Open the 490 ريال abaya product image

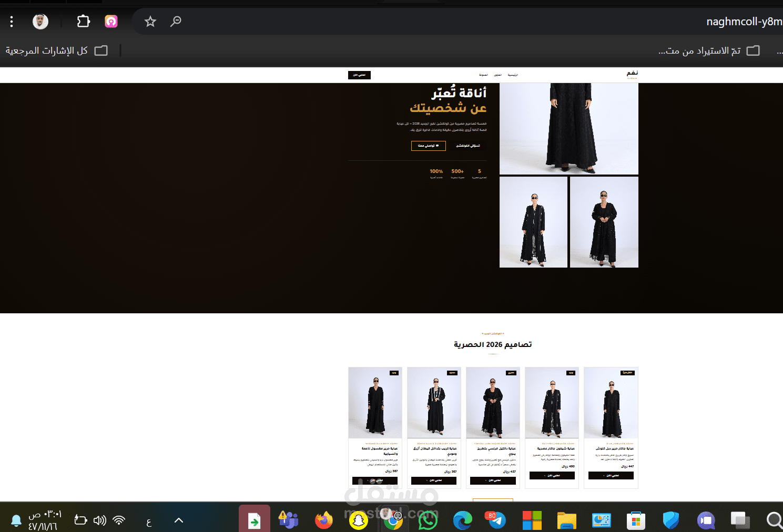[552, 403]
